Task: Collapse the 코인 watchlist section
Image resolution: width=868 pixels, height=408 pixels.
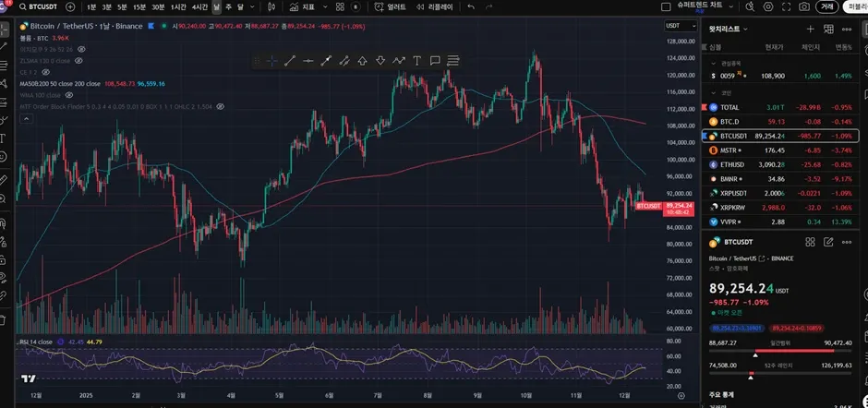Action: (713, 93)
